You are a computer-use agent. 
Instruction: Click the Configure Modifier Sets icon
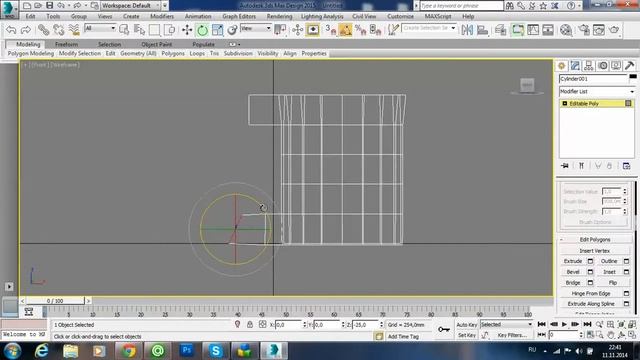[627, 166]
